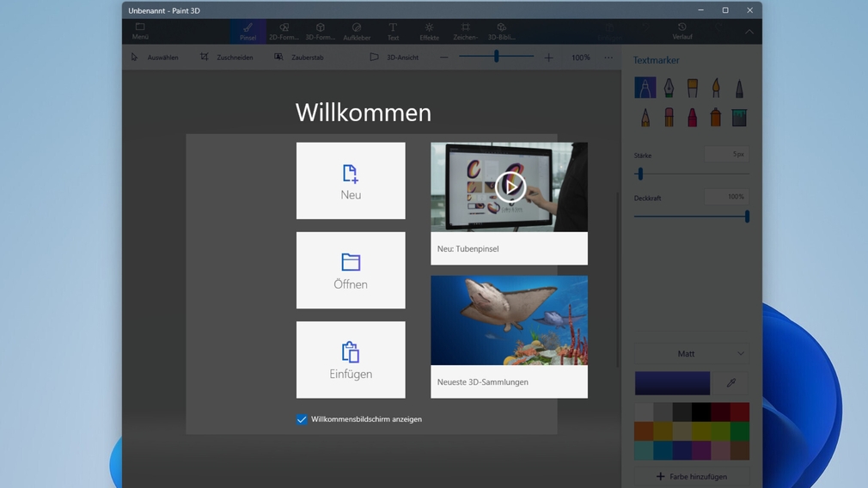Image resolution: width=868 pixels, height=488 pixels.
Task: Click the Zuschneiden crop tool
Action: (227, 57)
